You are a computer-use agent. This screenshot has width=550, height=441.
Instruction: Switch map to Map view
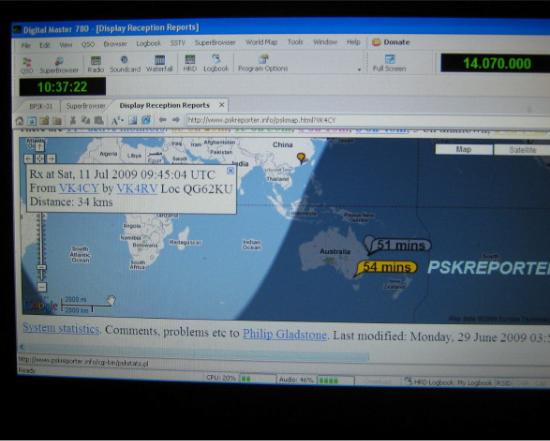pos(464,149)
